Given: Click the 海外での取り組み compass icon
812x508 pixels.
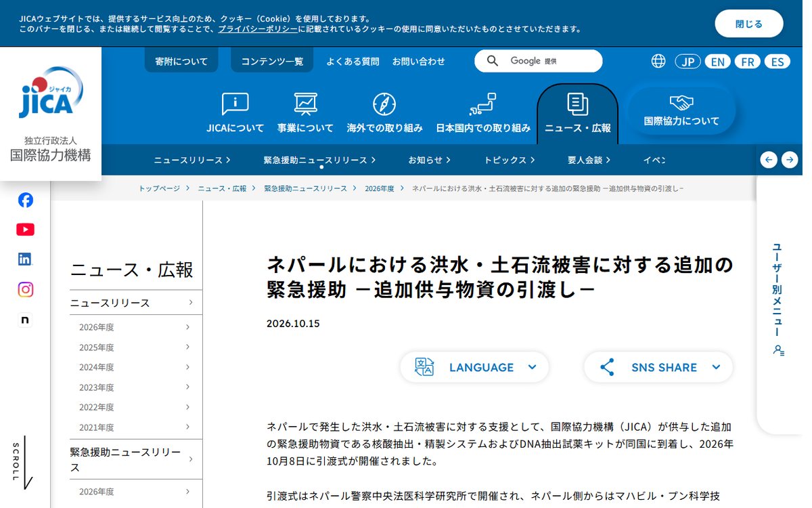Looking at the screenshot, I should 384,104.
